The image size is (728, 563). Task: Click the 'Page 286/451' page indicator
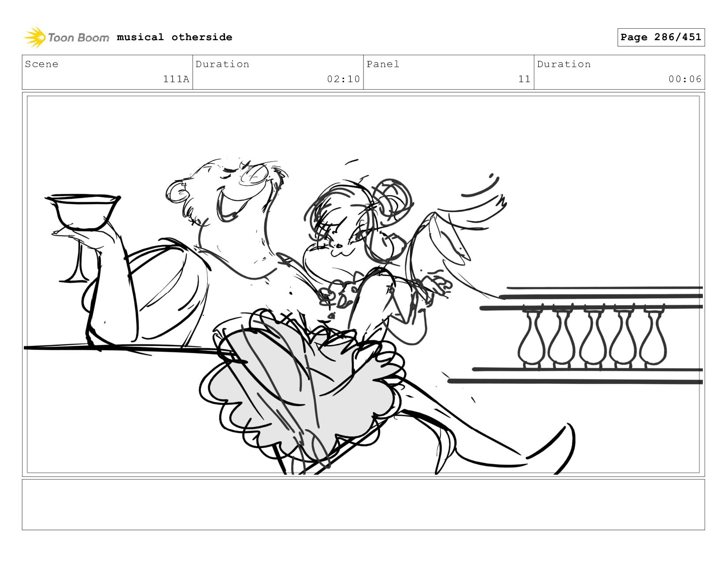point(661,37)
